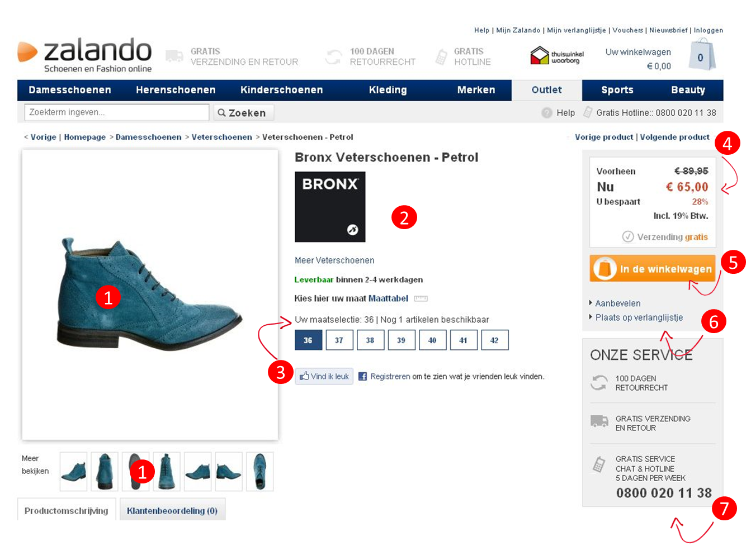The width and height of the screenshot is (751, 560).
Task: Click the shopping bag cart icon
Action: 701,55
